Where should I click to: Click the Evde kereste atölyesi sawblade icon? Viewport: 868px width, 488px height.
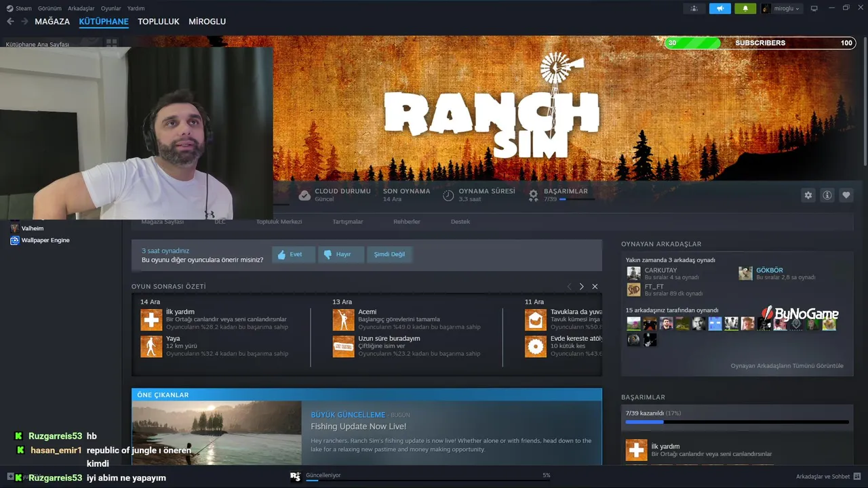pyautogui.click(x=536, y=346)
